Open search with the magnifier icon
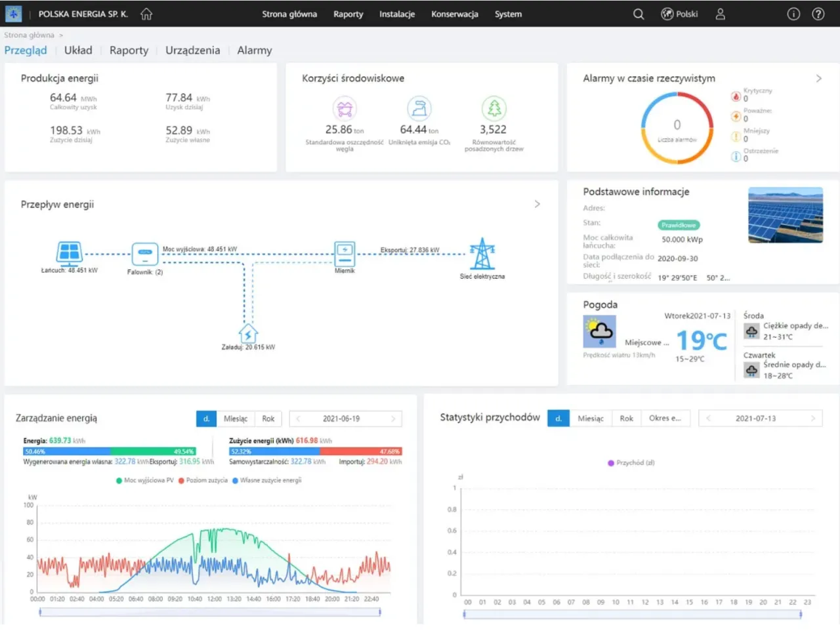The width and height of the screenshot is (840, 631). point(638,14)
